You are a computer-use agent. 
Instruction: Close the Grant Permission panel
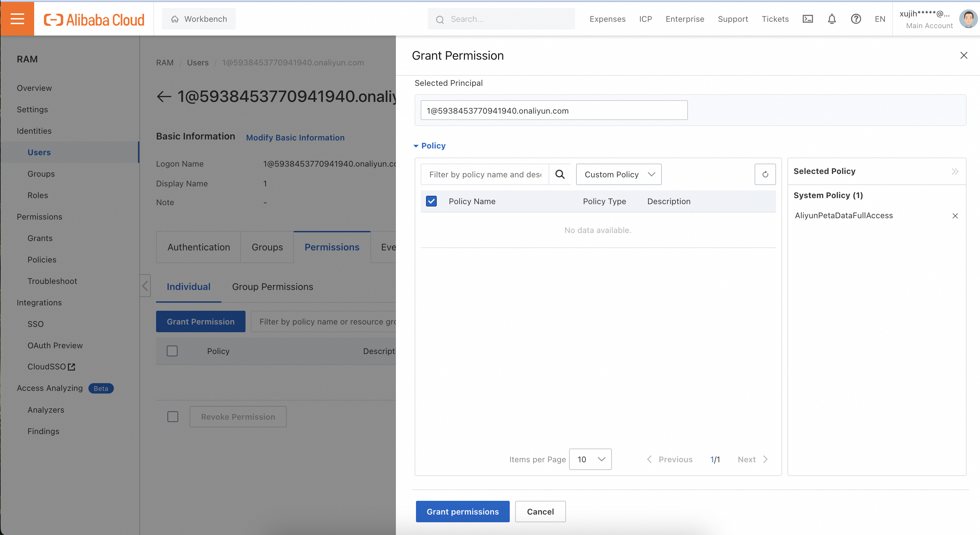pos(964,56)
